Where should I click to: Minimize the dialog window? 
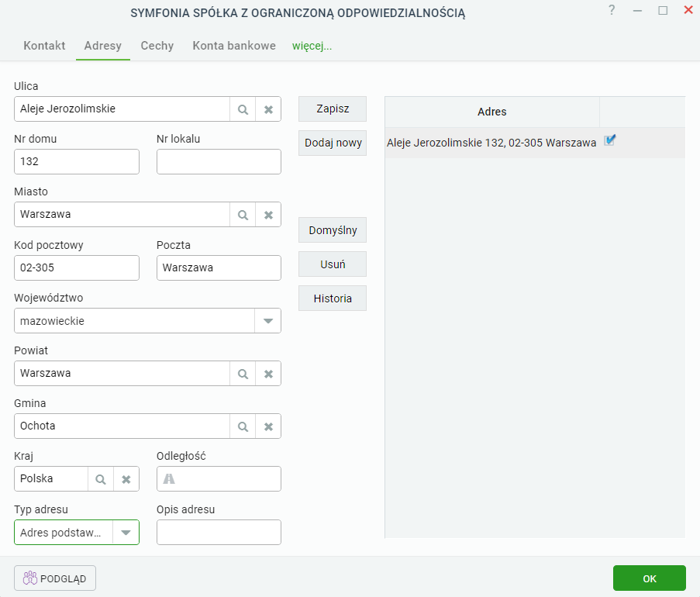tap(637, 10)
